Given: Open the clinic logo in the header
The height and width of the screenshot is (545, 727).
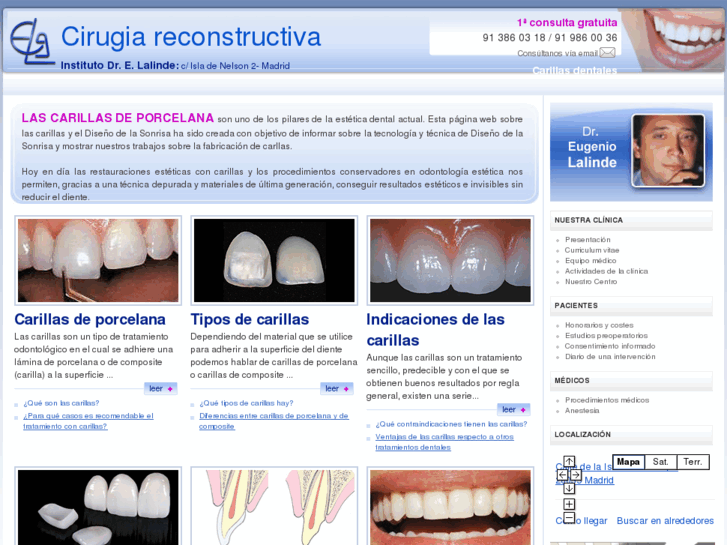Looking at the screenshot, I should click(x=31, y=41).
